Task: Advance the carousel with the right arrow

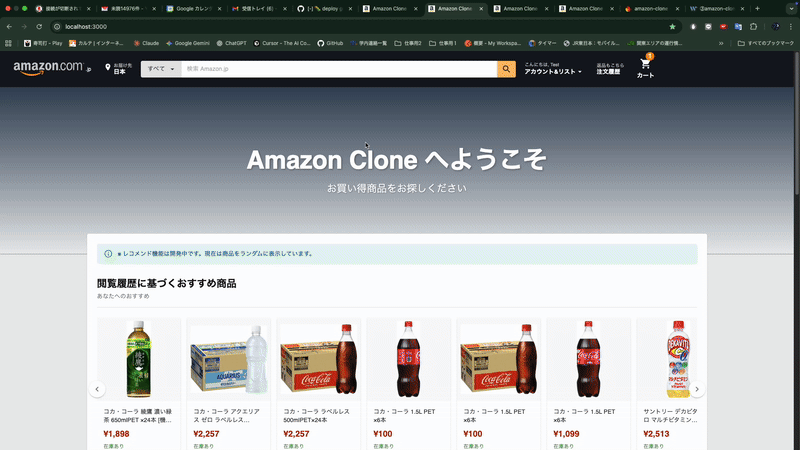Action: pyautogui.click(x=697, y=389)
